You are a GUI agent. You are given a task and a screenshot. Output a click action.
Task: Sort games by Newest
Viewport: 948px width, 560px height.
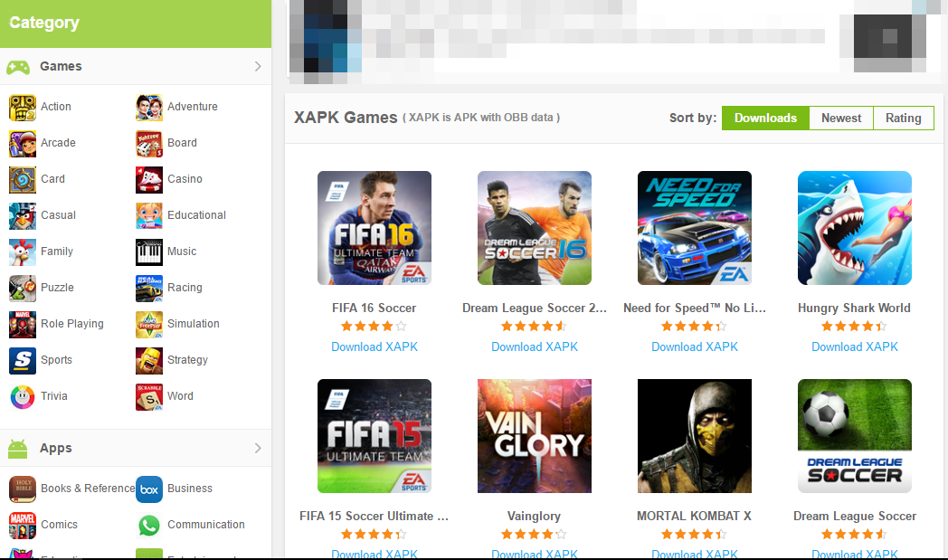click(841, 118)
